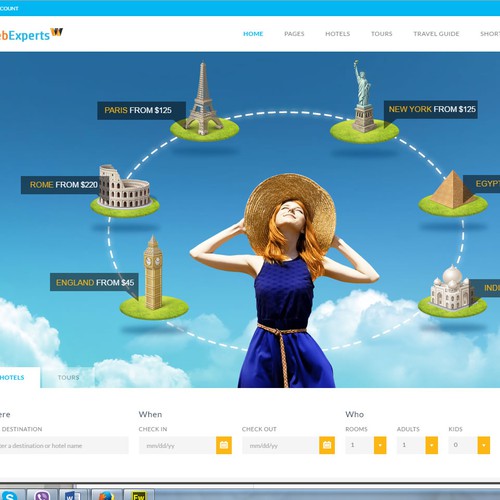Click the England from $45 label
Viewport: 500px width, 500px height.
pyautogui.click(x=94, y=282)
